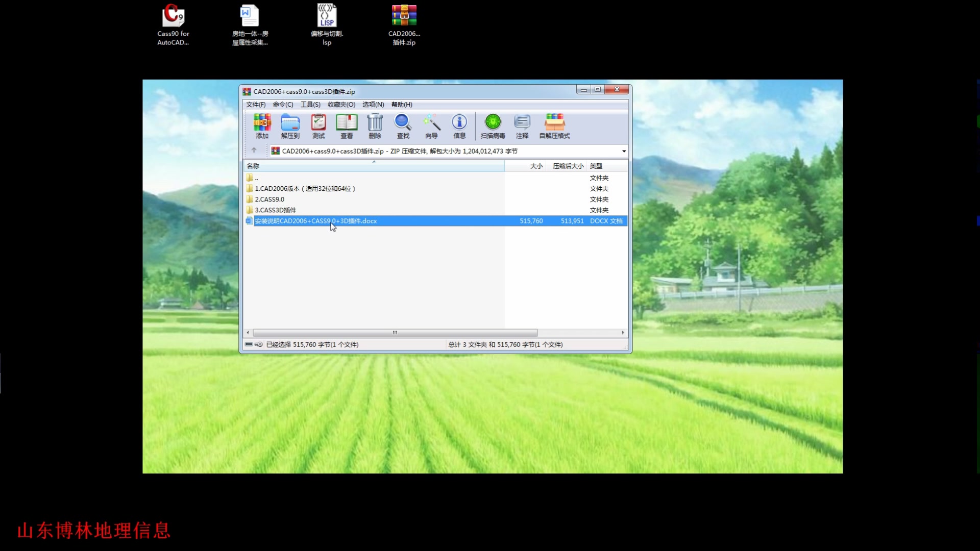Open the 工具(S) menu
Screen dimensions: 980x551
click(x=310, y=105)
